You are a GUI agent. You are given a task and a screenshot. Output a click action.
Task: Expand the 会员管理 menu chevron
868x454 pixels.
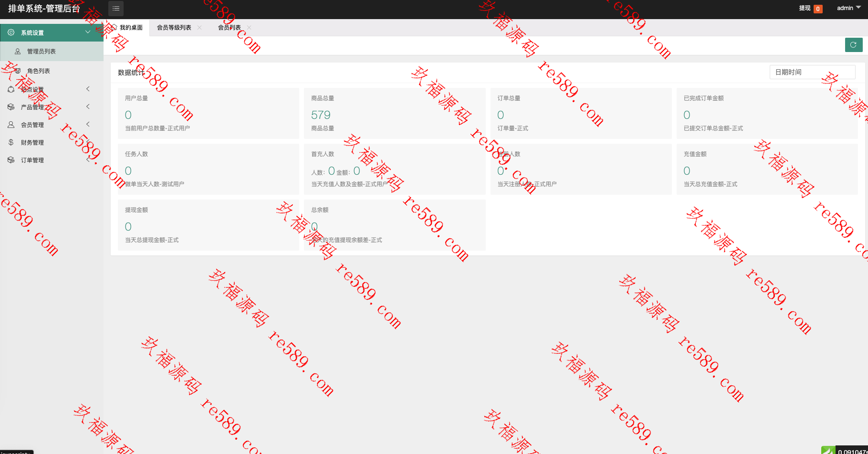pos(88,124)
